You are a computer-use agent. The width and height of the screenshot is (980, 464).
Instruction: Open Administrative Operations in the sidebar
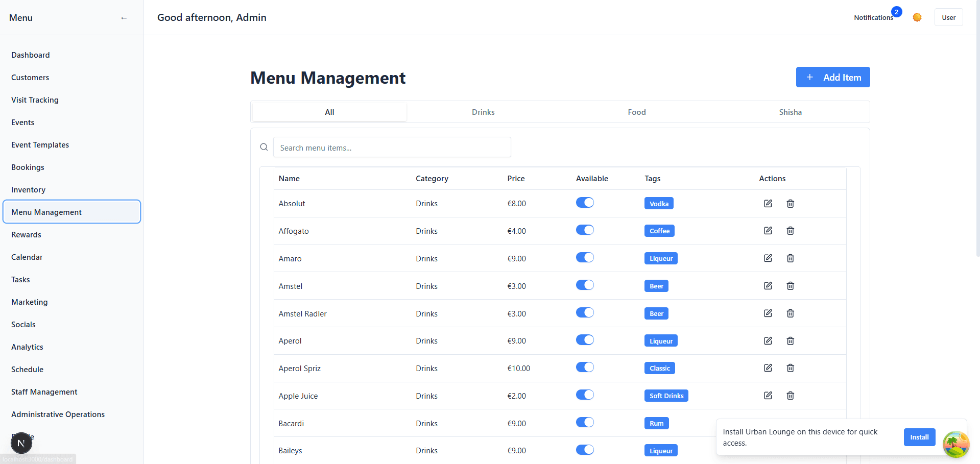point(71,414)
